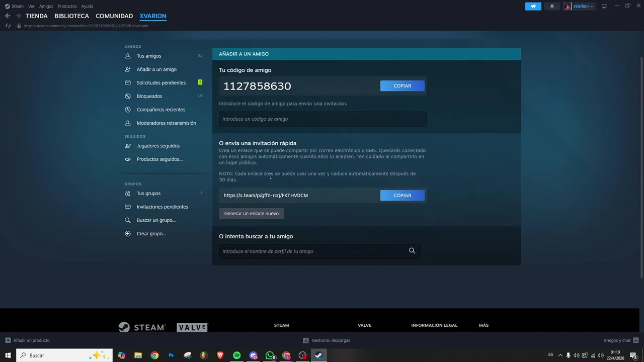Click the envelope icon beside Solicitudes pendientes
Image resolution: width=644 pixels, height=362 pixels.
[128, 82]
